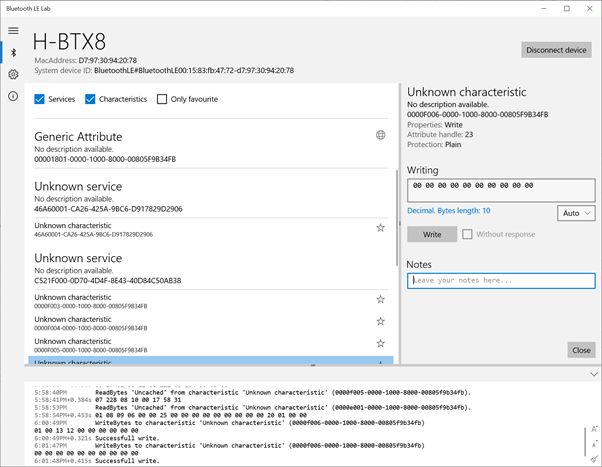Click the Attribute handle: 23 text
602x467 pixels.
coord(440,134)
